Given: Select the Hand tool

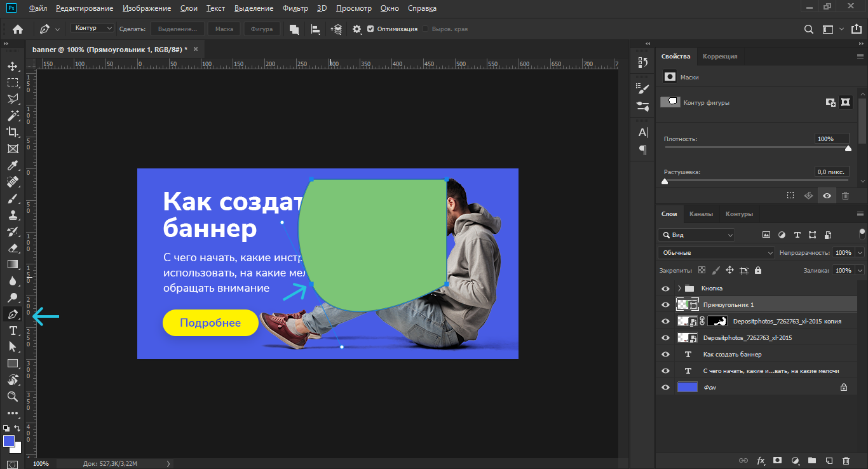Looking at the screenshot, I should 13,380.
